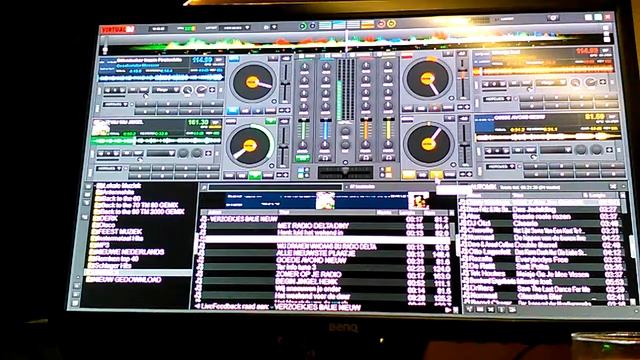The height and width of the screenshot is (360, 640).
Task: Click deck 1's pitch slider
Action: [286, 83]
